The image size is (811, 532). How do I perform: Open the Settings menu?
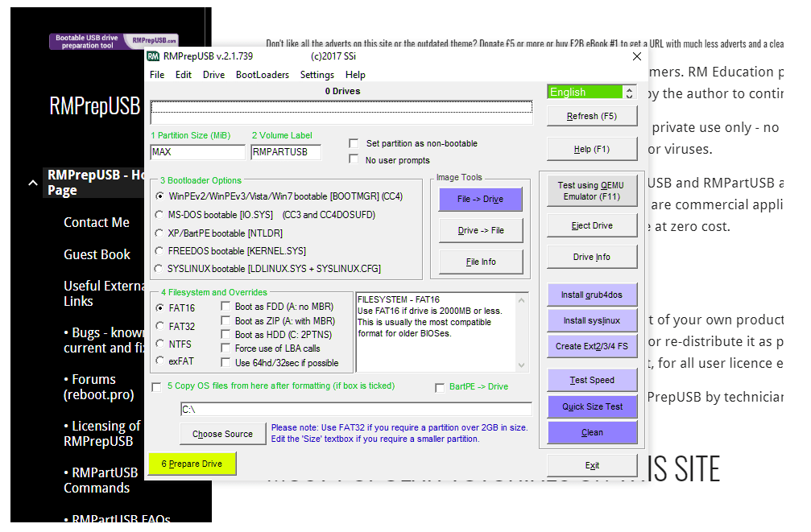(317, 75)
